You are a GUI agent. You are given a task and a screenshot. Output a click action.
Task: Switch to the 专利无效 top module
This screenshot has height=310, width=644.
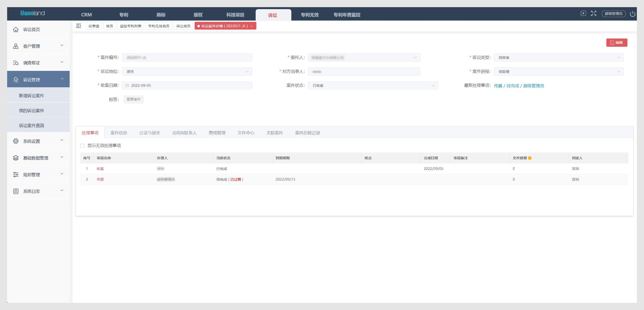(310, 15)
